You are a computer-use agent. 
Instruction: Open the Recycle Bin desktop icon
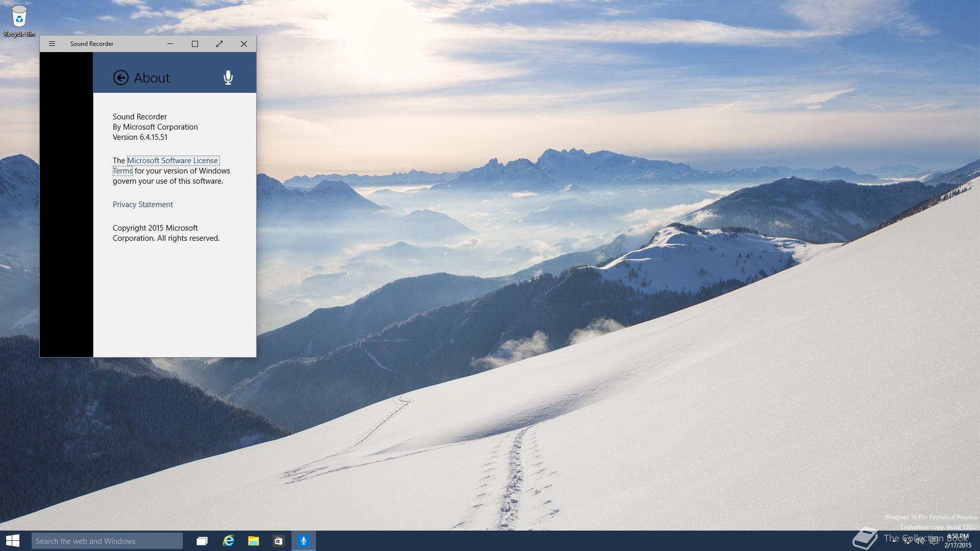19,21
